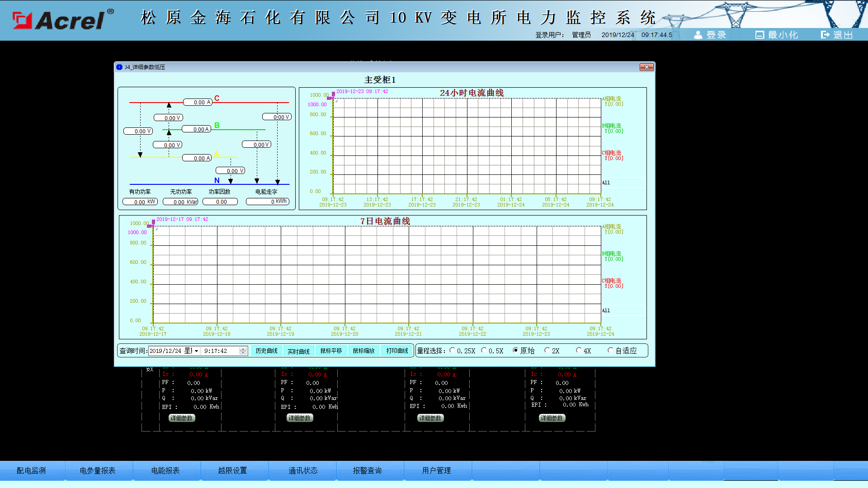Close the J4_详细参数低压 dialog
Viewport: 868px width, 488px height.
pyautogui.click(x=646, y=67)
